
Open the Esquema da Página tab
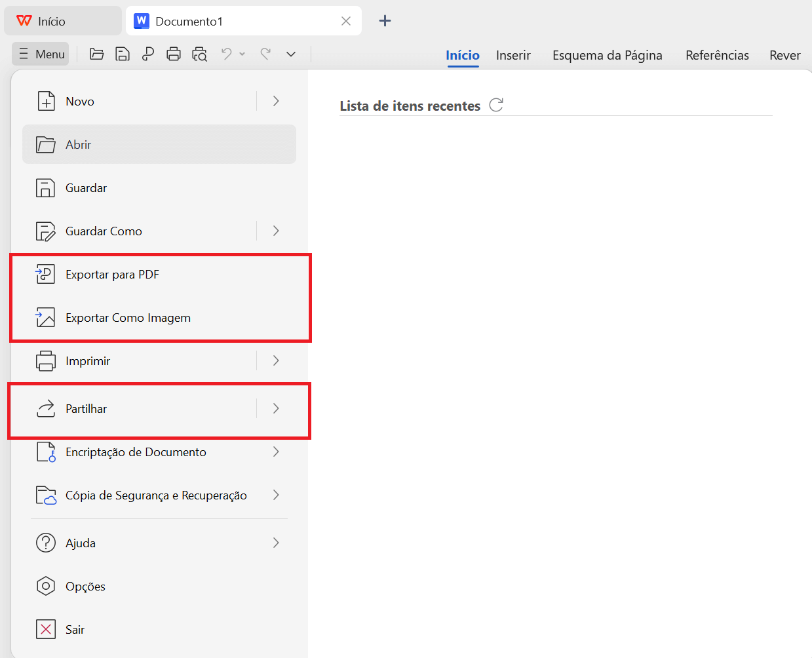pos(607,55)
